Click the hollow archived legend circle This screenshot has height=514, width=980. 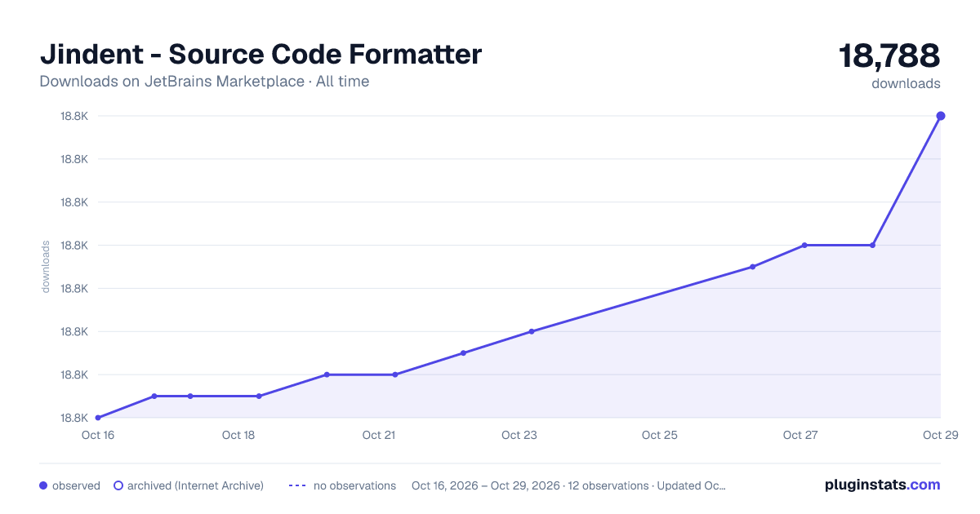point(118,485)
